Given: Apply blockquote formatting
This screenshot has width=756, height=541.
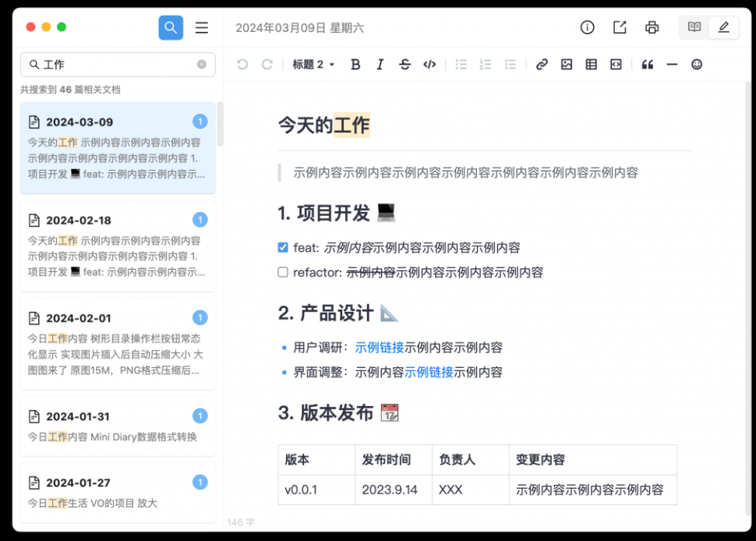Looking at the screenshot, I should click(647, 64).
